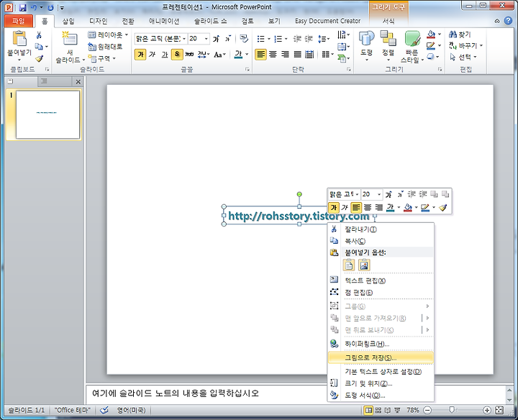Image resolution: width=518 pixels, height=420 pixels.
Task: Choose Edit Text (텍스트 편집) menu item
Action: pos(381,280)
